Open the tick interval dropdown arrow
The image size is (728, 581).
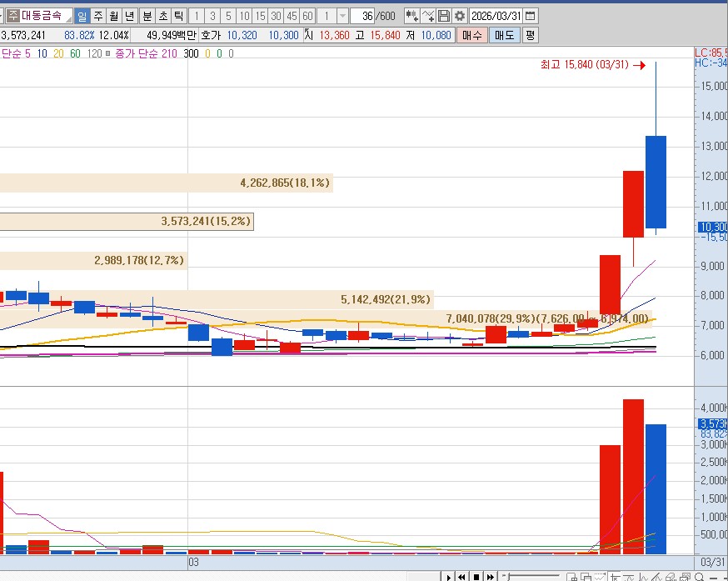342,16
